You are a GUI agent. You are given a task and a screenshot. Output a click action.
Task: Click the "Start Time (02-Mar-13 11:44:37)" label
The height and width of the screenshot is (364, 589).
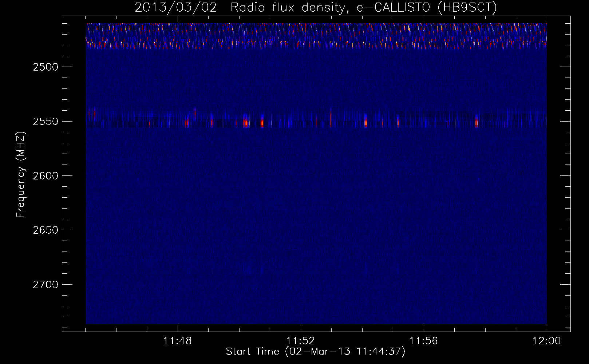click(316, 352)
